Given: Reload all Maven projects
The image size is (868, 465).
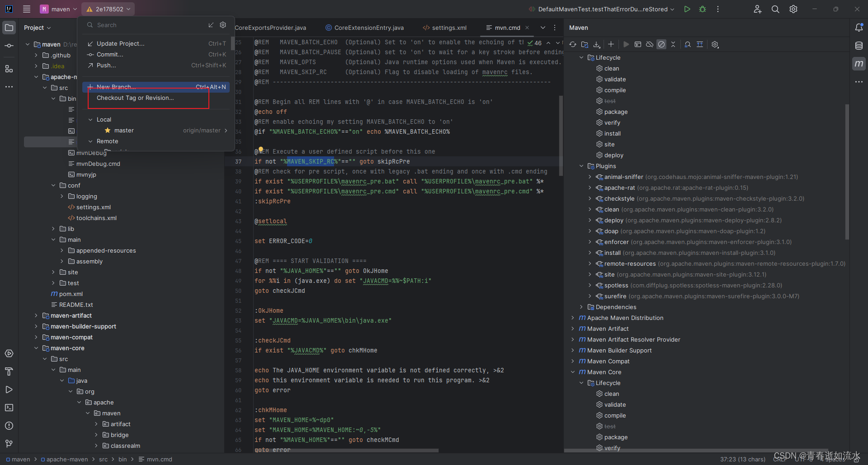Looking at the screenshot, I should click(573, 44).
